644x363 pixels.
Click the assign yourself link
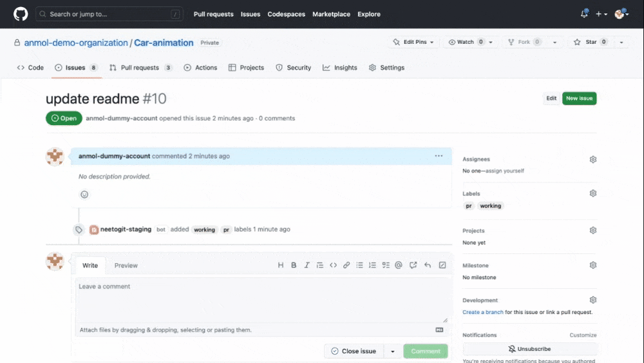click(x=504, y=171)
